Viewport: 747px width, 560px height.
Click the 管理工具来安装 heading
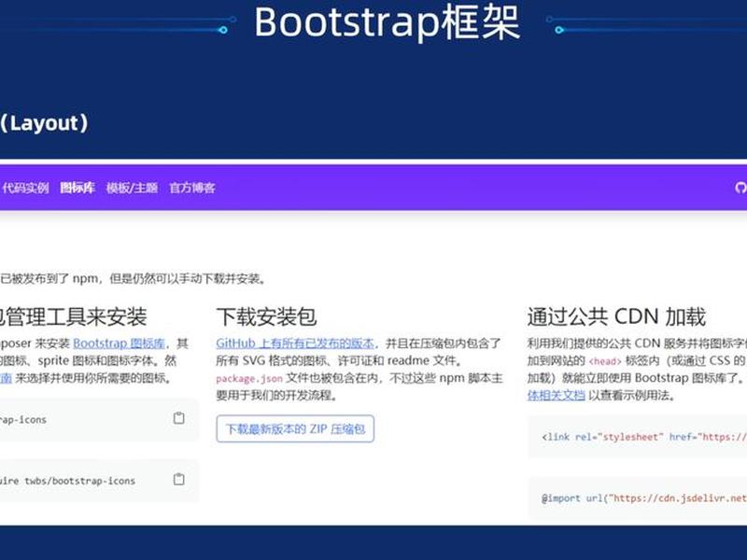click(x=74, y=317)
